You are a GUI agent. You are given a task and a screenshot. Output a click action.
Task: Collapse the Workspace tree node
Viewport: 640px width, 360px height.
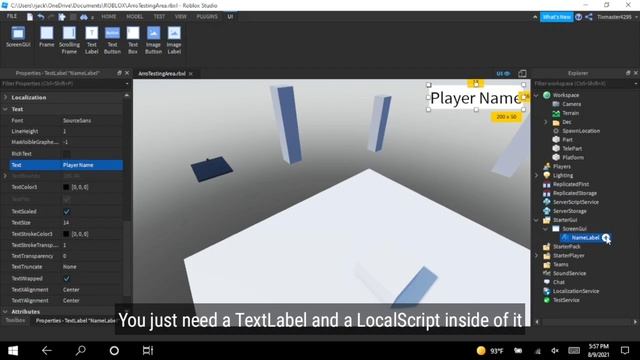536,95
